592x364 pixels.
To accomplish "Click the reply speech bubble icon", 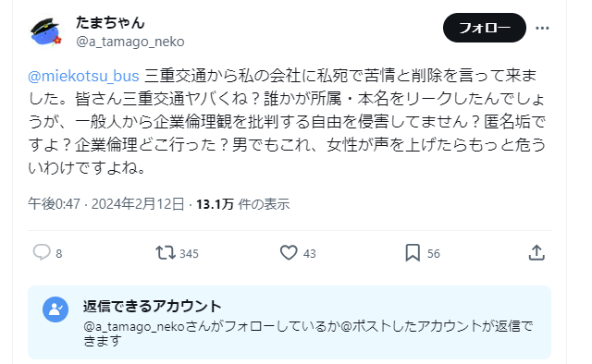I will [x=42, y=253].
